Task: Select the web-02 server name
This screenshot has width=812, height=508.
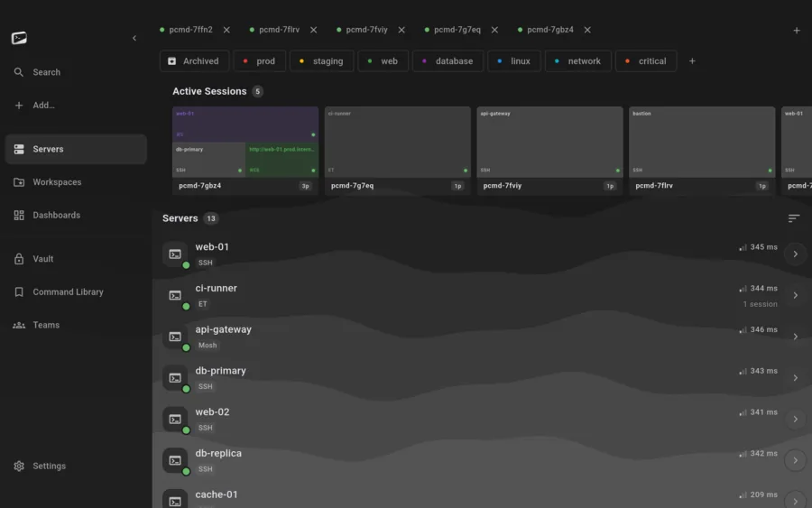Action: [212, 412]
